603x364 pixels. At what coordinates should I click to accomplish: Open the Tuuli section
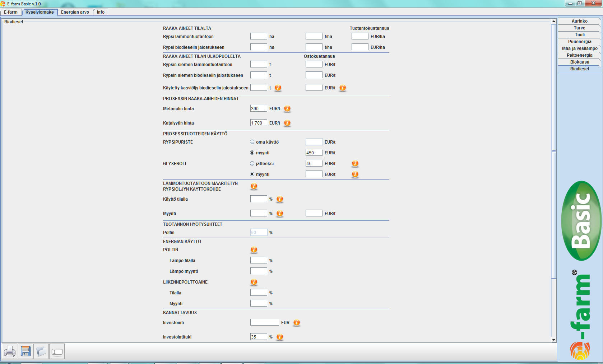(x=579, y=35)
